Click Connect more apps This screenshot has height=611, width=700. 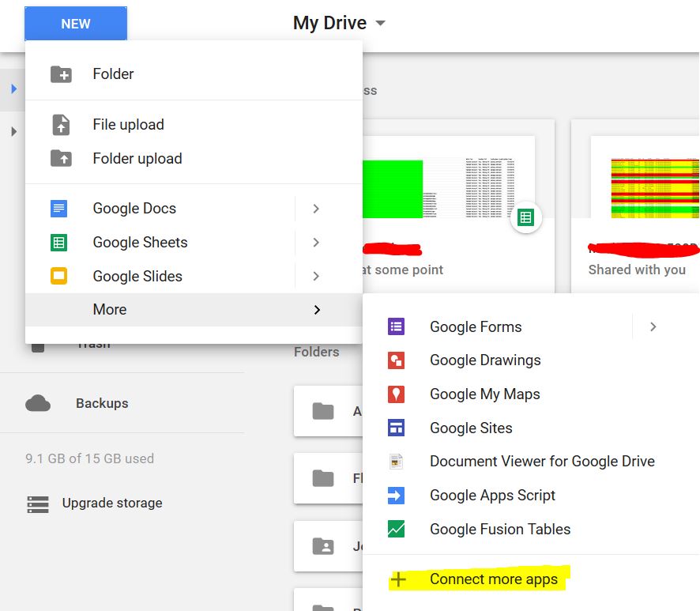click(493, 579)
